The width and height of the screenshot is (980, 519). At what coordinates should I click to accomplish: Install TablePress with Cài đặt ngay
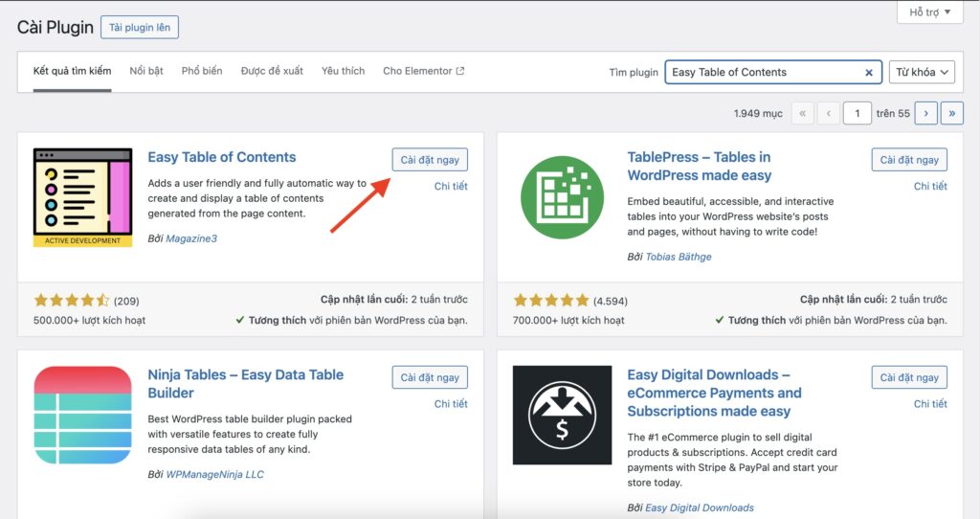point(909,160)
